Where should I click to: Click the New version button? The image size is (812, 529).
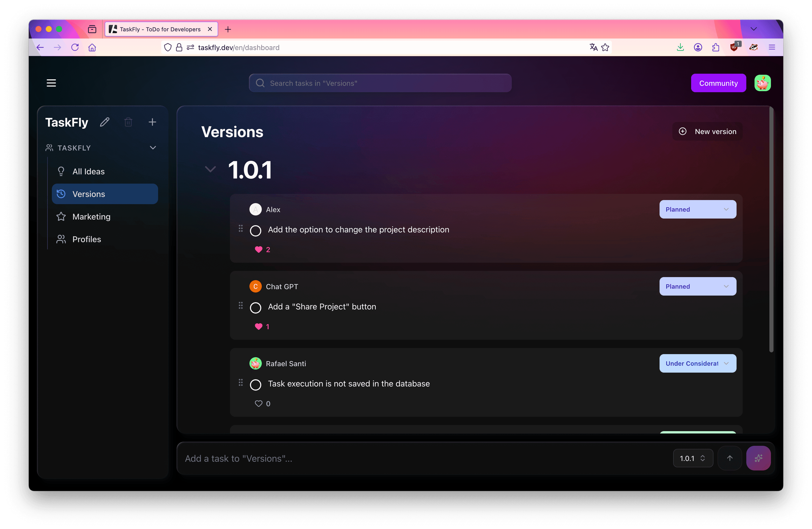pyautogui.click(x=707, y=131)
